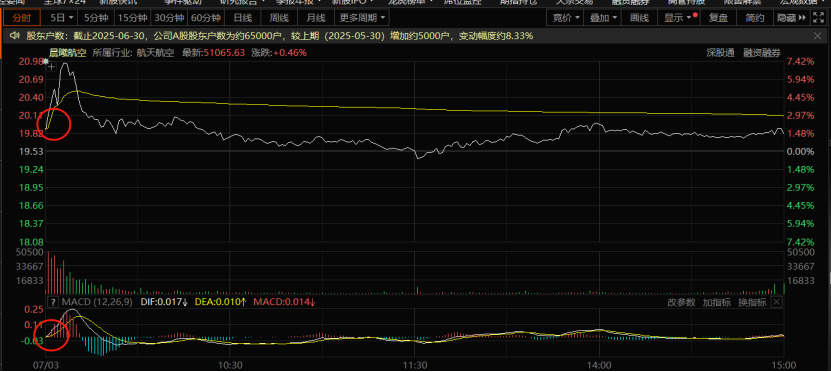Enter fullscreen with the expand arrows icon
This screenshot has width=831, height=372.
[x=820, y=17]
